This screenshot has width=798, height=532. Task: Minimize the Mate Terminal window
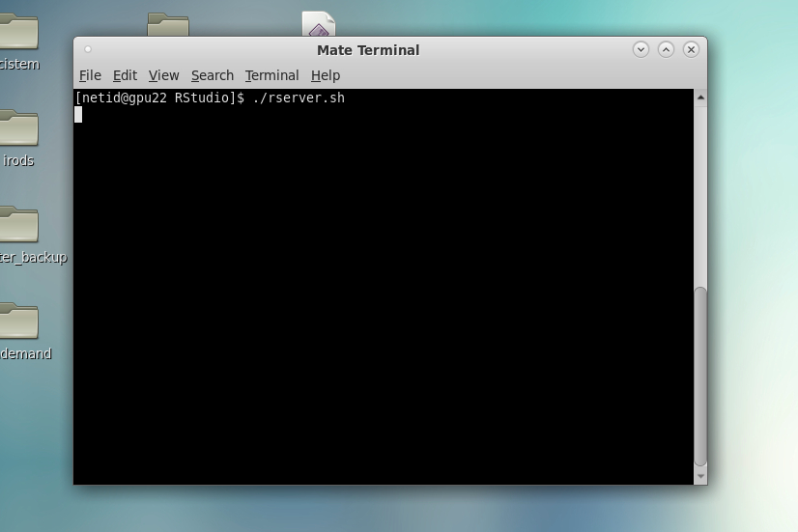point(641,49)
